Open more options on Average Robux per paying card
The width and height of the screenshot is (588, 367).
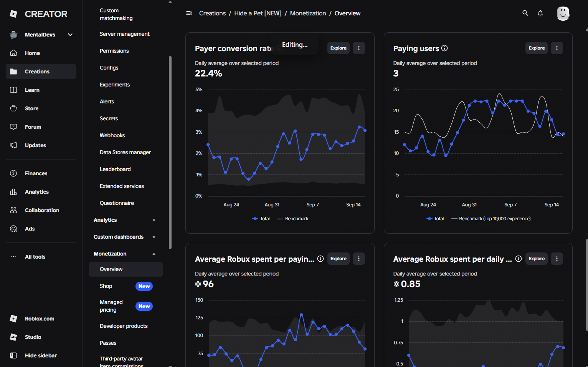click(x=359, y=259)
